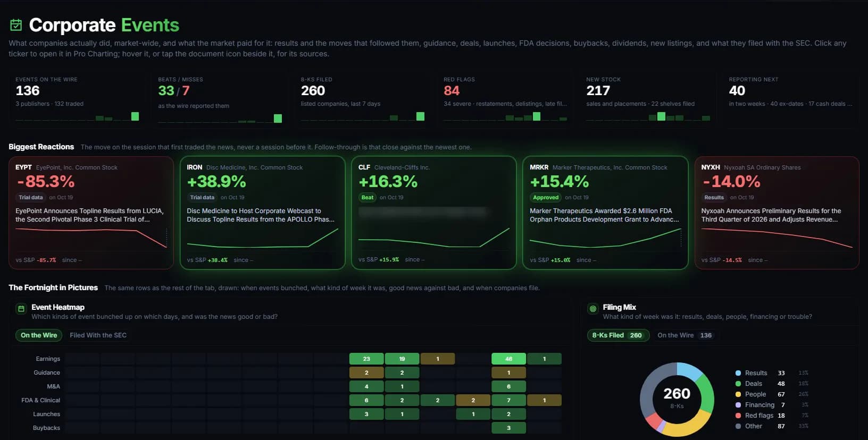Select the Other gray legend swatch
This screenshot has width=868, height=440.
(x=738, y=426)
